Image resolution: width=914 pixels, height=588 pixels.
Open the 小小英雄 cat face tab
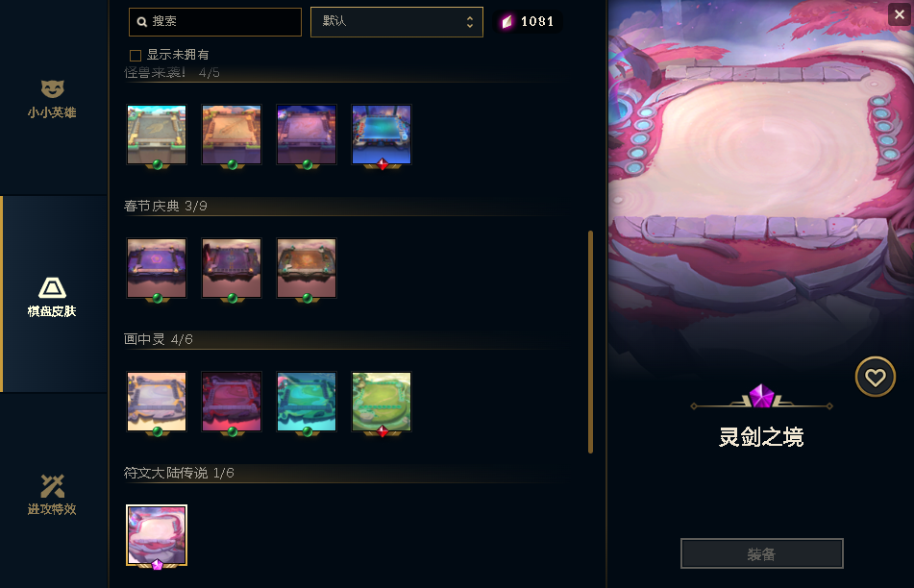[x=52, y=99]
